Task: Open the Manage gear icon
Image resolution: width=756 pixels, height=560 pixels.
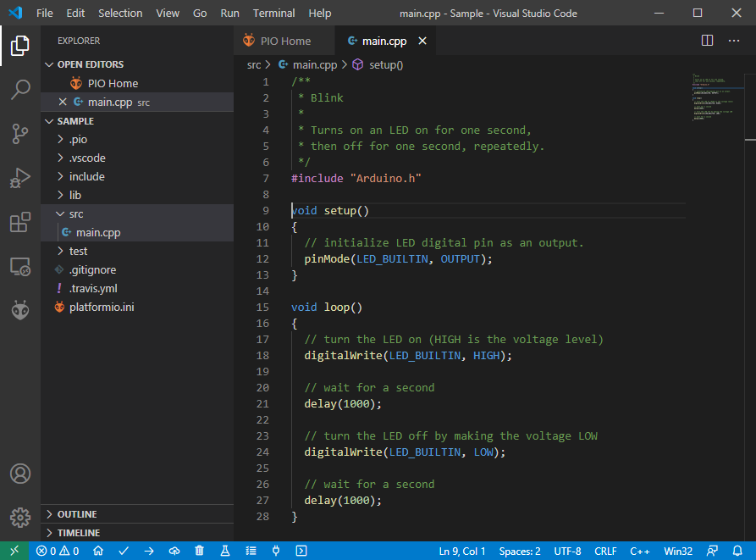Action: click(19, 518)
